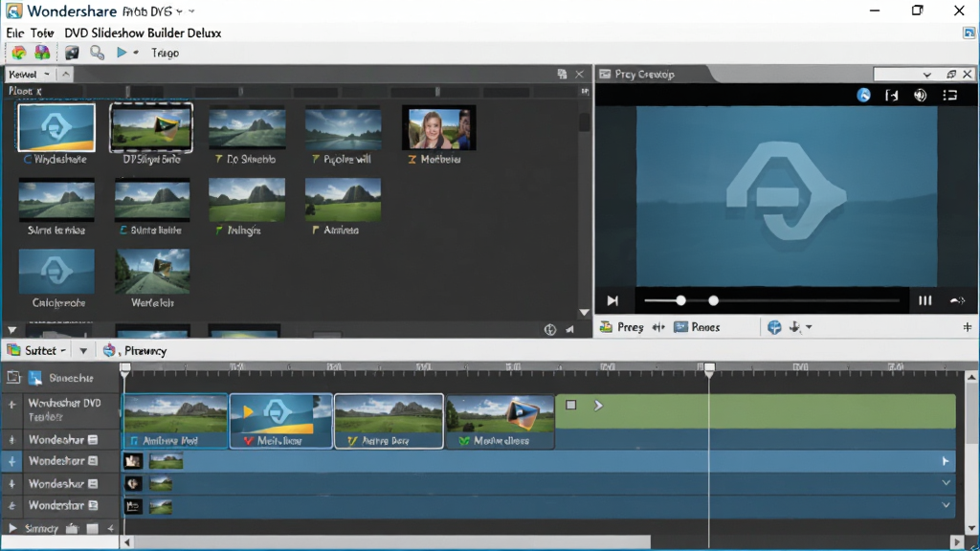The image size is (980, 551).
Task: Select the Wndeshere logo thumbnail
Action: (56, 127)
